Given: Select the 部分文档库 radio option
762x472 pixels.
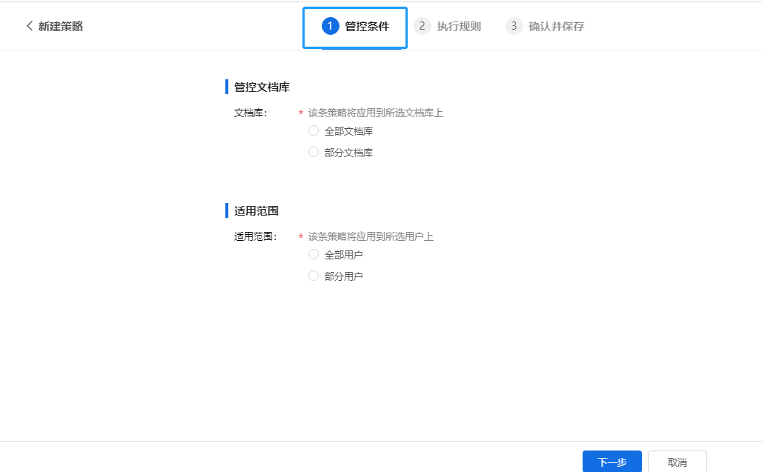Looking at the screenshot, I should pos(313,152).
